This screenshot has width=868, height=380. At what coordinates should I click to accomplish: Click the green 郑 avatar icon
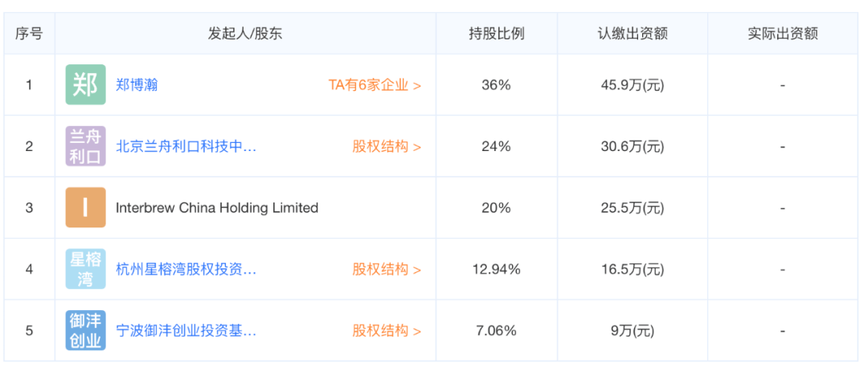pyautogui.click(x=85, y=84)
